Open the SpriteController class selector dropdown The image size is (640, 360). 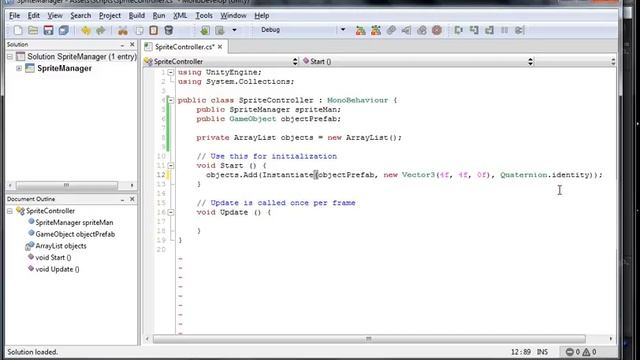[221, 62]
